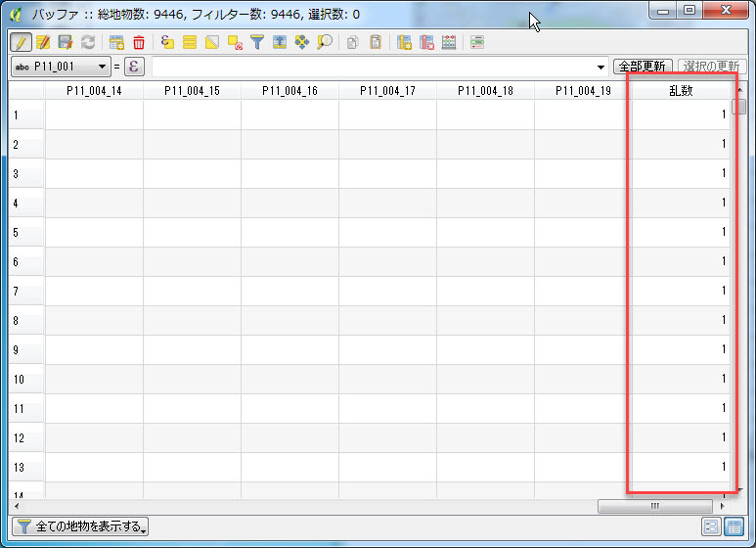Open expression dialog epsilon button

coord(135,67)
